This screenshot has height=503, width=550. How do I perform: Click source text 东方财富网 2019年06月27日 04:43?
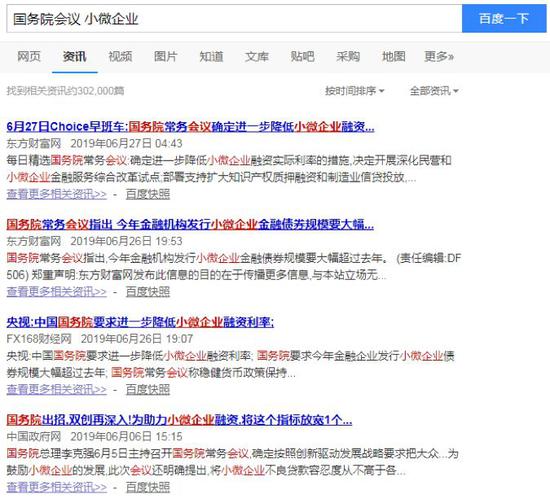coord(94,143)
